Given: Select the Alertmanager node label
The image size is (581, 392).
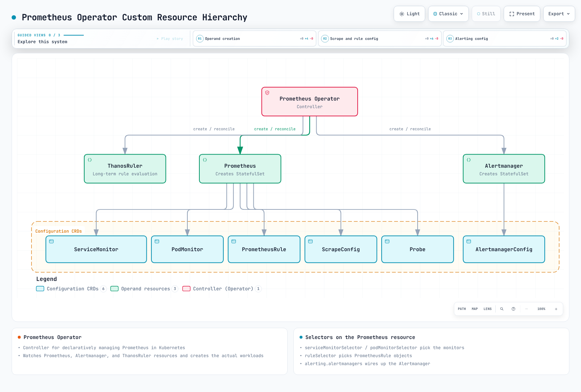Looking at the screenshot, I should 504,166.
